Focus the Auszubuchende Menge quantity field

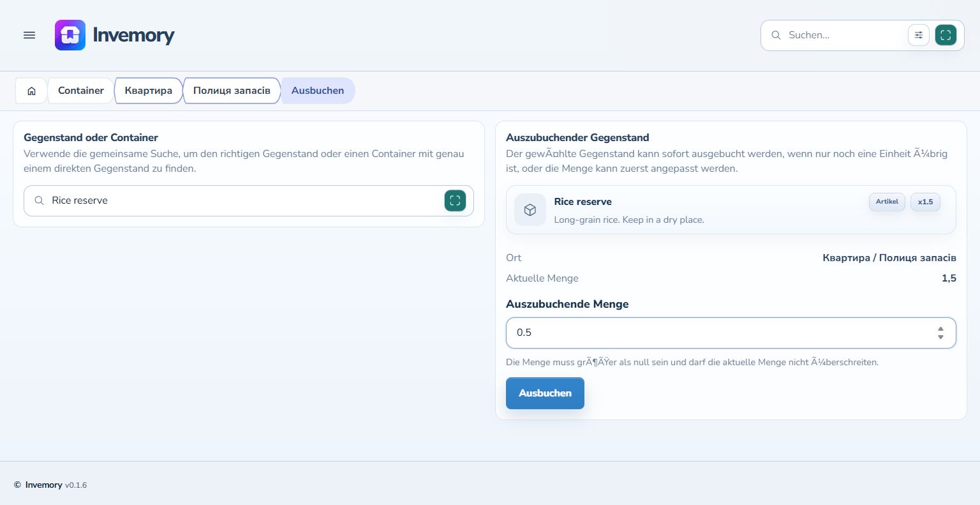[731, 333]
